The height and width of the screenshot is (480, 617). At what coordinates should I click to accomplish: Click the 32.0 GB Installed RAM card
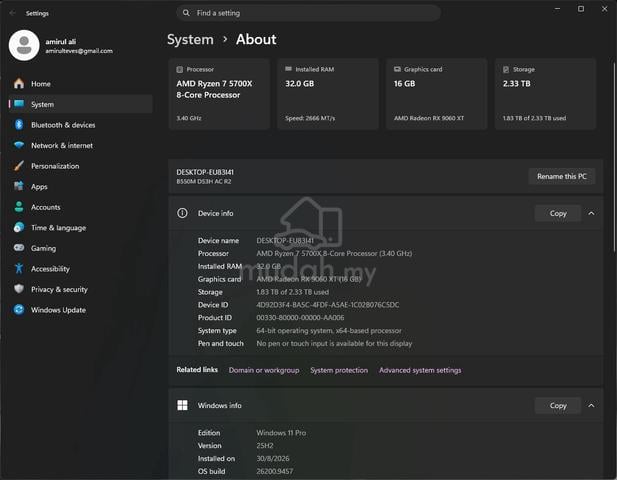click(x=328, y=94)
